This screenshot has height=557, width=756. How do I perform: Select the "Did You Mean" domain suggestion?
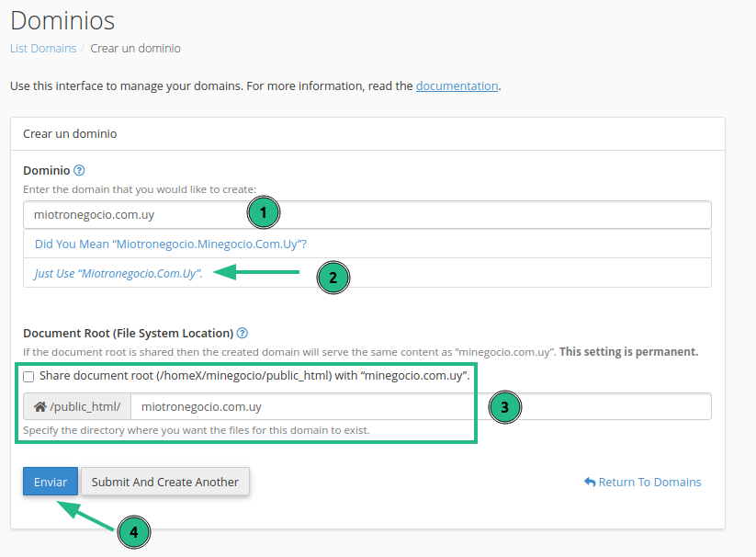[x=170, y=244]
